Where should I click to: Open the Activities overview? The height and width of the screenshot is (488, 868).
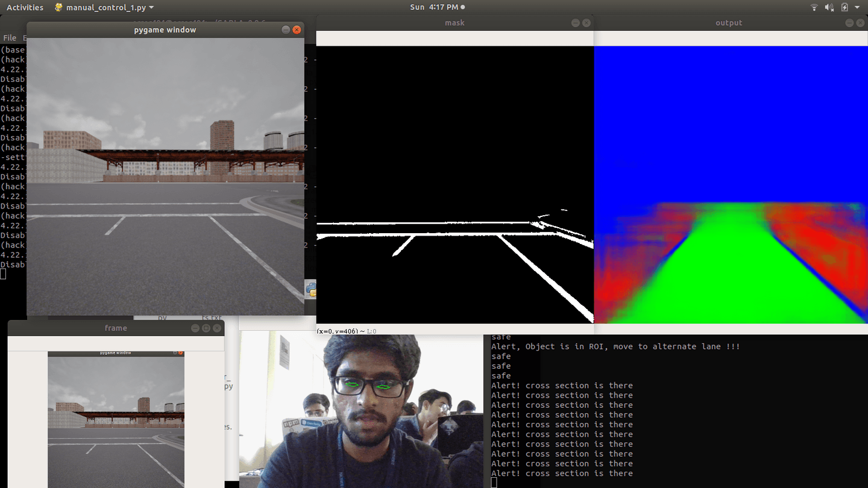click(x=25, y=7)
